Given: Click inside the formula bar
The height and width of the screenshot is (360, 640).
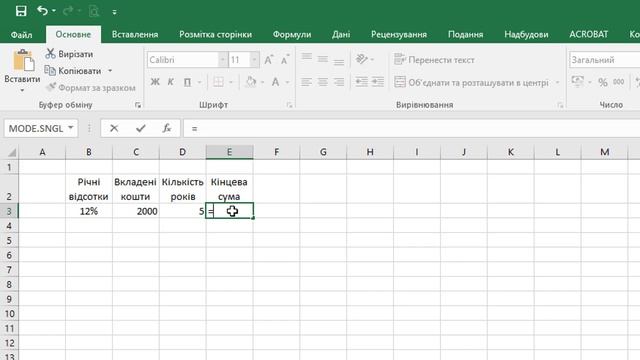Looking at the screenshot, I should point(412,129).
